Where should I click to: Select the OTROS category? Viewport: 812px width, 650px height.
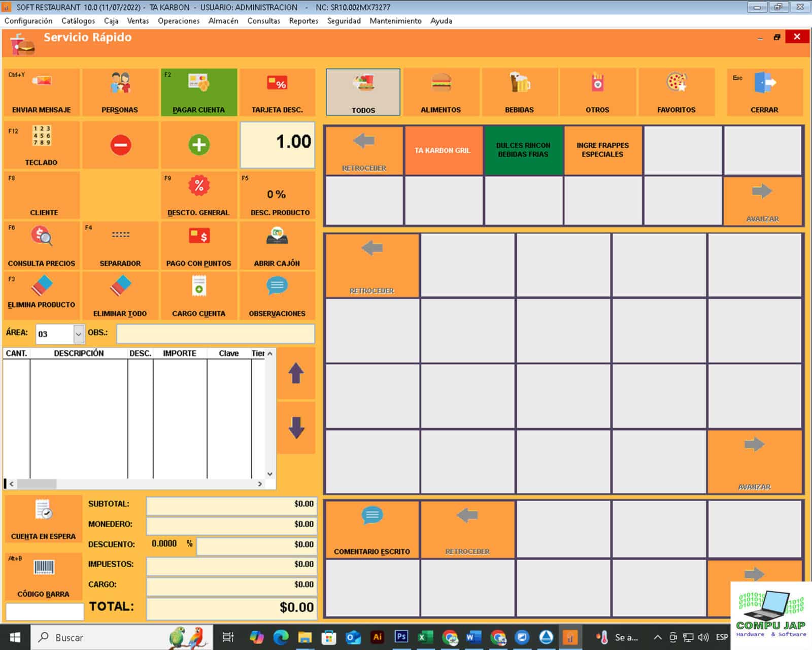coord(597,92)
